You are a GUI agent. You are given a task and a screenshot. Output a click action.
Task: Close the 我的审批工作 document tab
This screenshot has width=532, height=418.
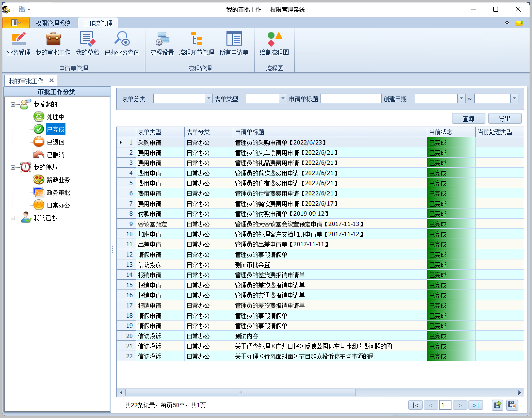point(51,80)
